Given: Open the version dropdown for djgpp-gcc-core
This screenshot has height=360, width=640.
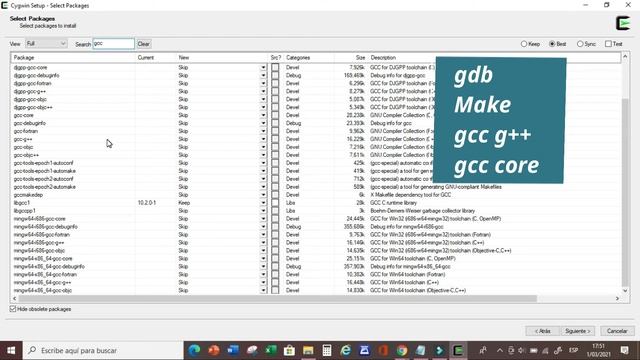Looking at the screenshot, I should point(263,67).
